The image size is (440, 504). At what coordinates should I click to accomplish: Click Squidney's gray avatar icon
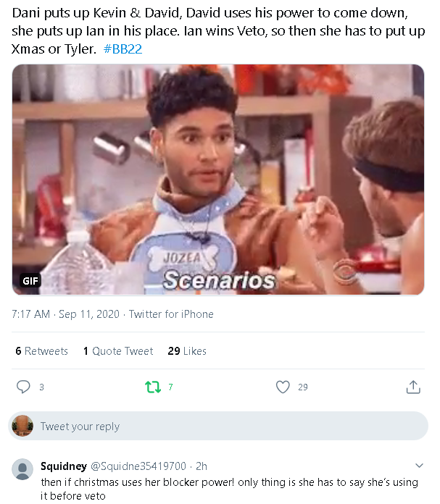click(x=22, y=469)
